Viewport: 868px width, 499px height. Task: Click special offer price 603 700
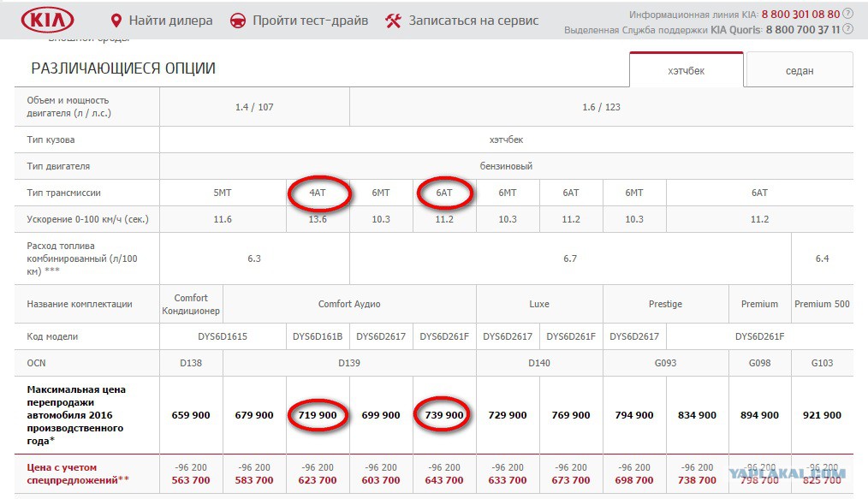click(x=381, y=480)
